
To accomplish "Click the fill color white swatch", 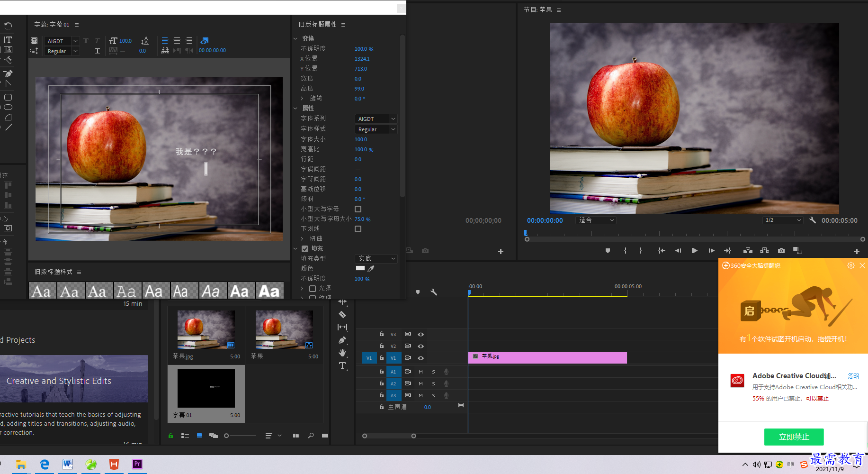I will [x=360, y=268].
